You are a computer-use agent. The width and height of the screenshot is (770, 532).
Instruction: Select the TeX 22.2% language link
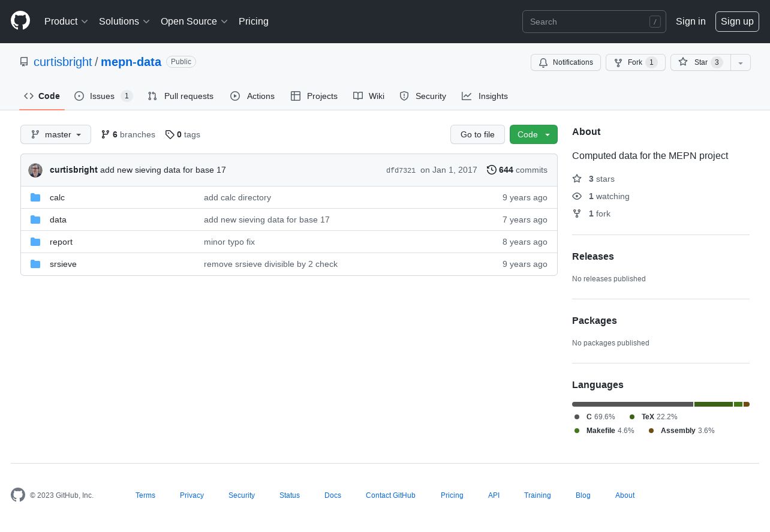pyautogui.click(x=653, y=417)
